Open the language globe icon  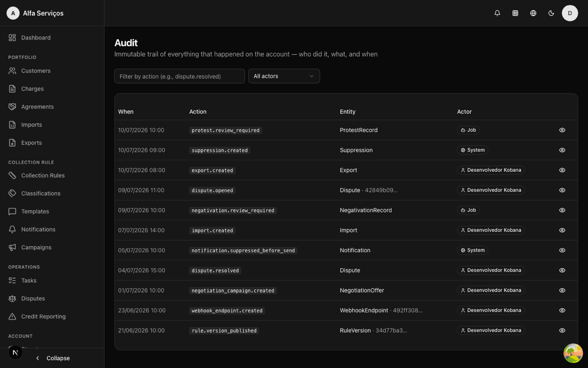(533, 13)
